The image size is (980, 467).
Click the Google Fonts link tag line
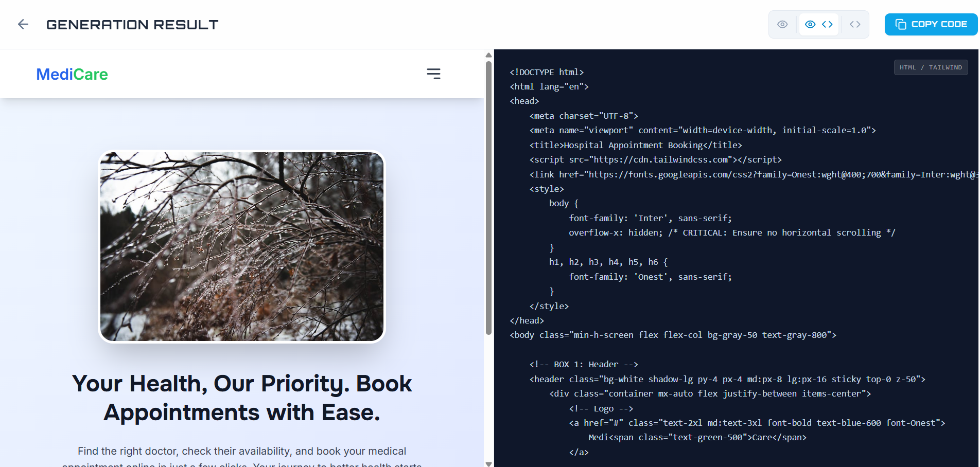click(x=754, y=174)
